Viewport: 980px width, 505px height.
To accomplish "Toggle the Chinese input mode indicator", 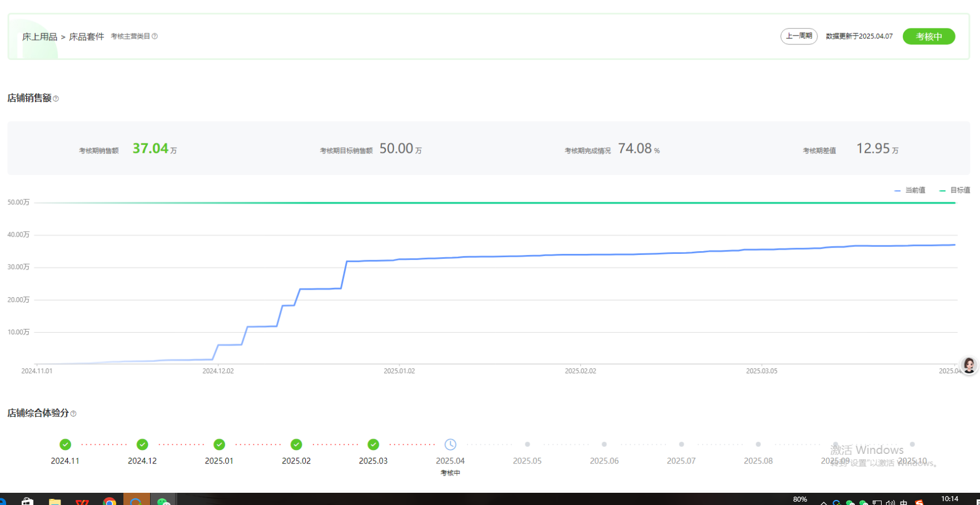I will coord(903,502).
